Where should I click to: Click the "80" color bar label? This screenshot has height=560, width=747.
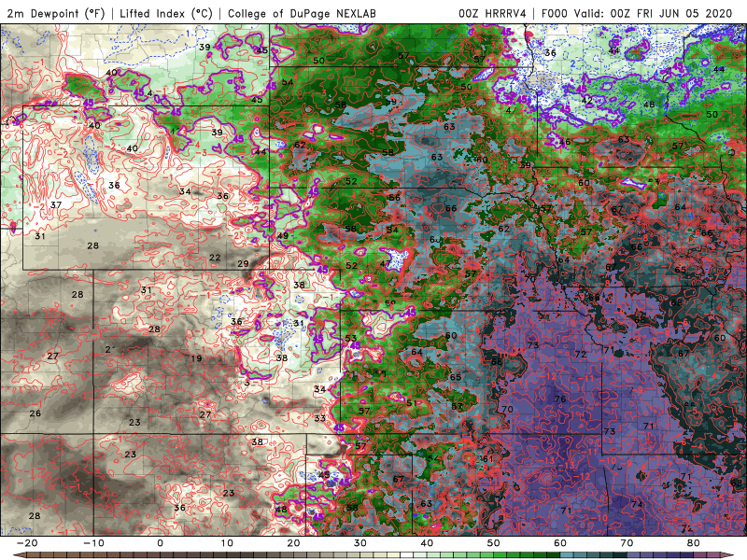pyautogui.click(x=694, y=543)
